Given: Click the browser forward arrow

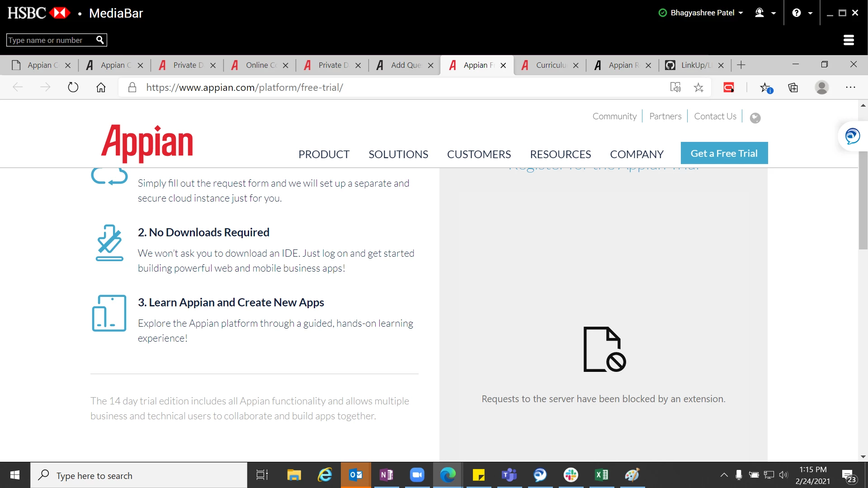Looking at the screenshot, I should coord(45,87).
